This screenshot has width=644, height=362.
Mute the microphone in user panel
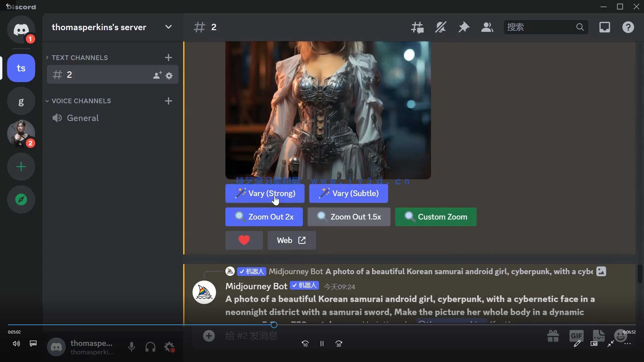coord(131,347)
